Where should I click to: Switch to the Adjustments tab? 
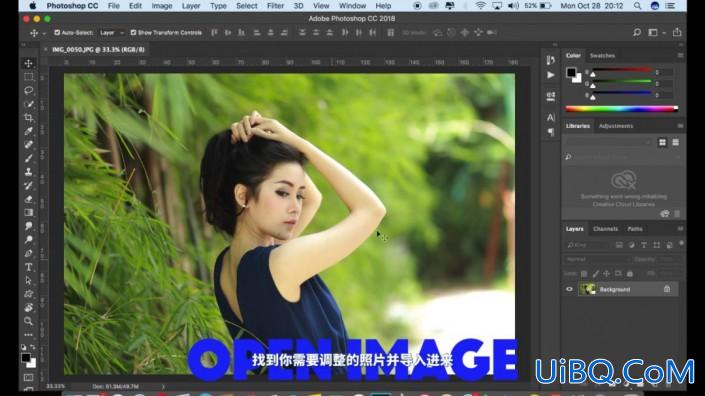click(x=616, y=126)
